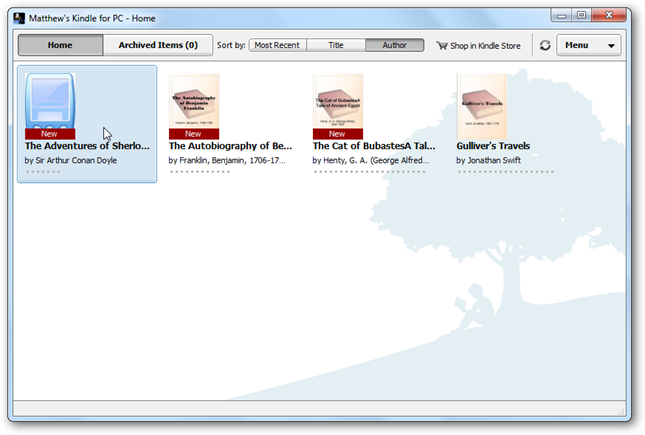Select 'The Adventures of Sherlo...' title text

[87, 146]
